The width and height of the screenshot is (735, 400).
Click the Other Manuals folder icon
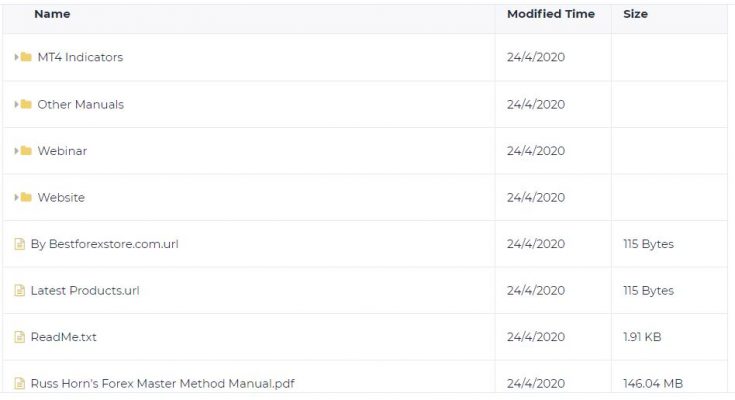(x=26, y=104)
